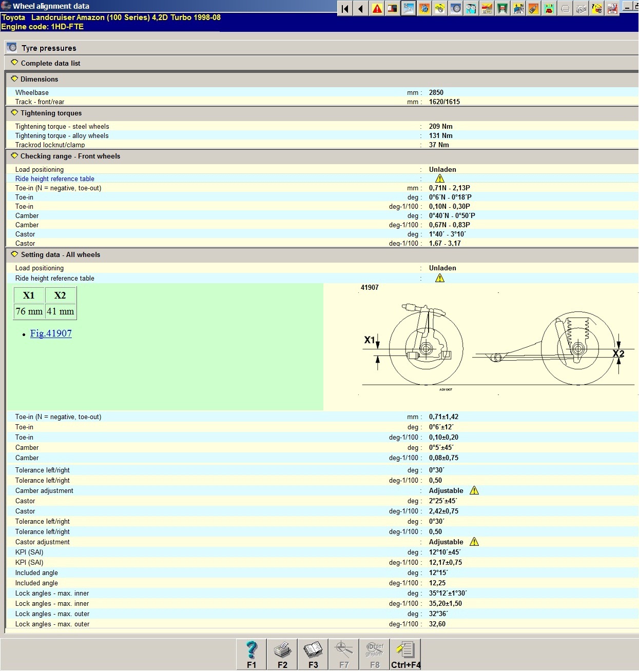Screen dimensions: 639x672
Task: Click the Ctrl+F4 notes pencil button
Action: click(x=405, y=654)
